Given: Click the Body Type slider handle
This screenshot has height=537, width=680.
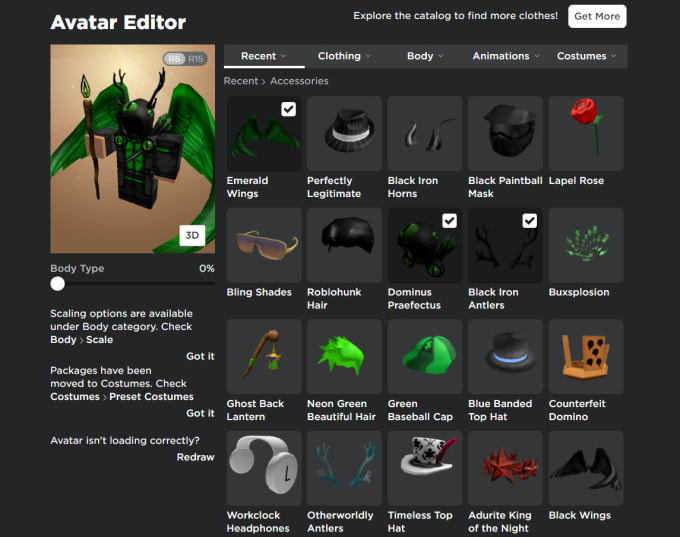Looking at the screenshot, I should [57, 284].
